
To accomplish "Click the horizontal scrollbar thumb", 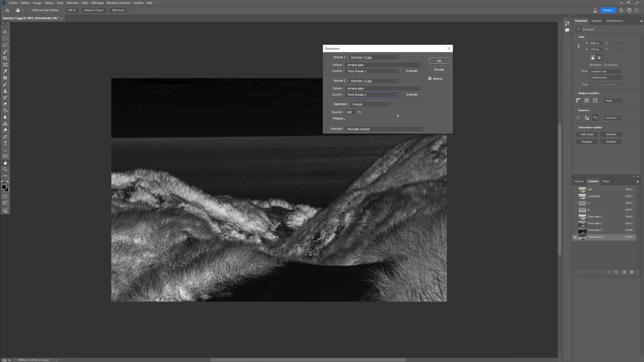I will point(308,360).
